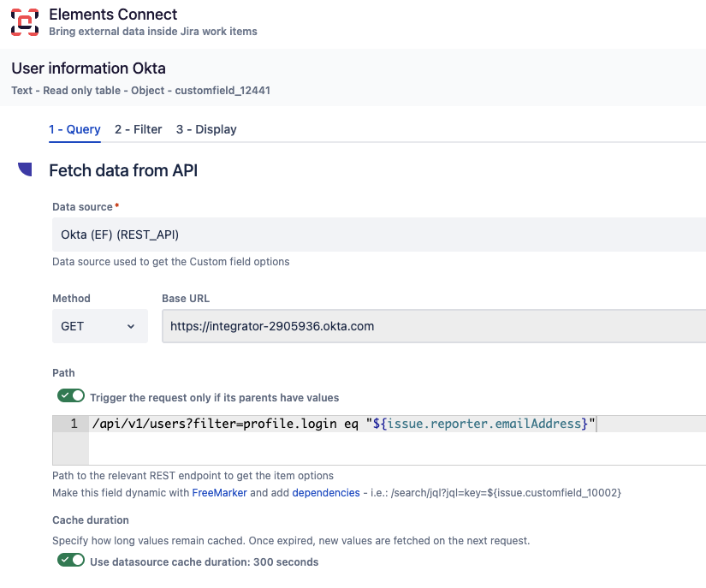Click the Fetch data from API heading
This screenshot has height=588, width=706.
coord(123,170)
